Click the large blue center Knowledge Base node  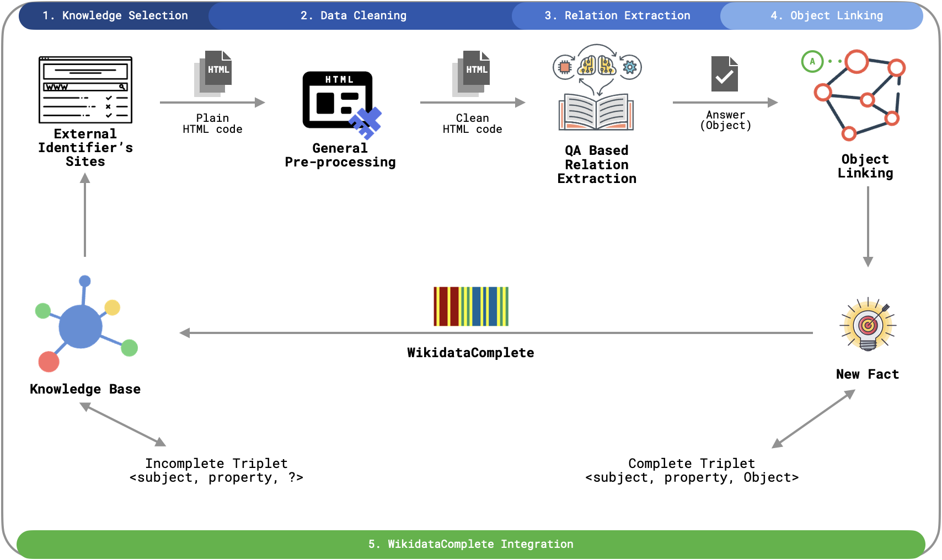click(81, 327)
